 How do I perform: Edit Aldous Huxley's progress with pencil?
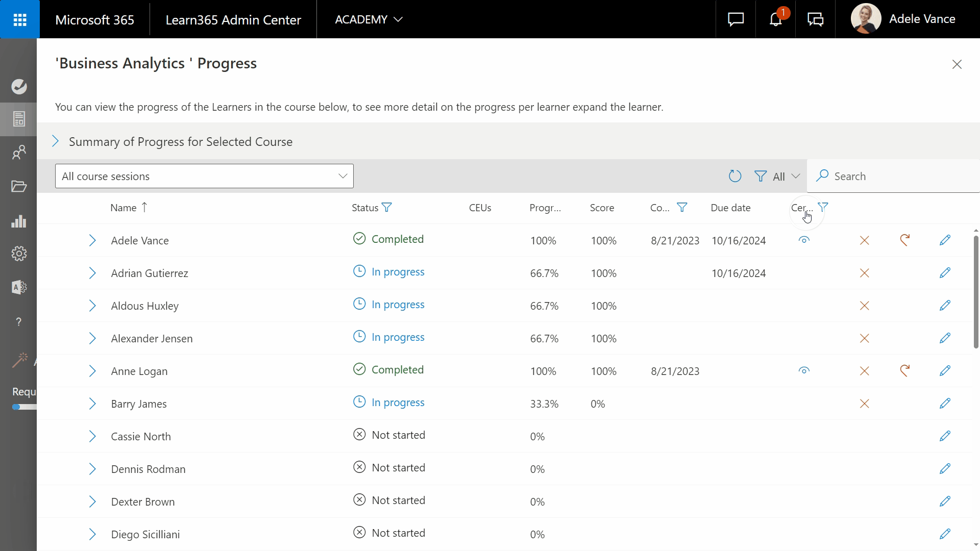pos(945,305)
